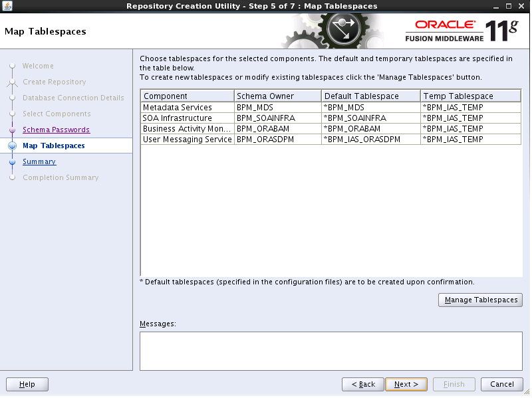Go Back to previous step
Image resolution: width=532 pixels, height=398 pixels.
point(364,385)
